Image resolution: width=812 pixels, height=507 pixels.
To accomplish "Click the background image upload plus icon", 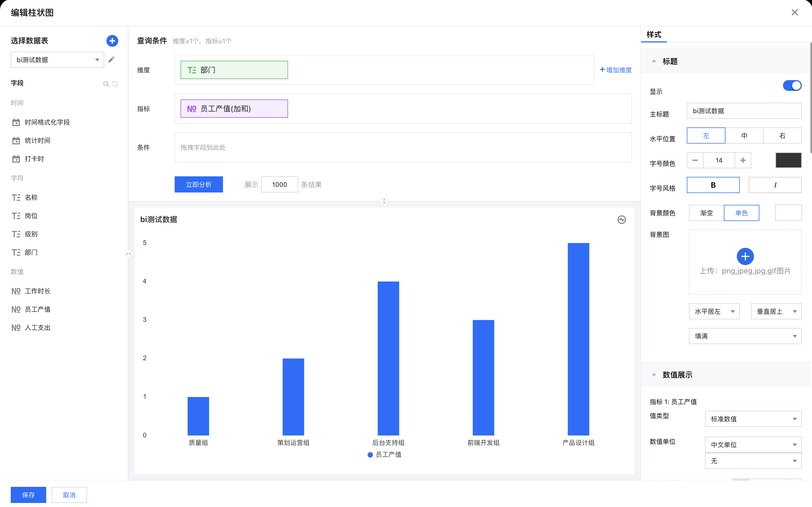I will 745,256.
